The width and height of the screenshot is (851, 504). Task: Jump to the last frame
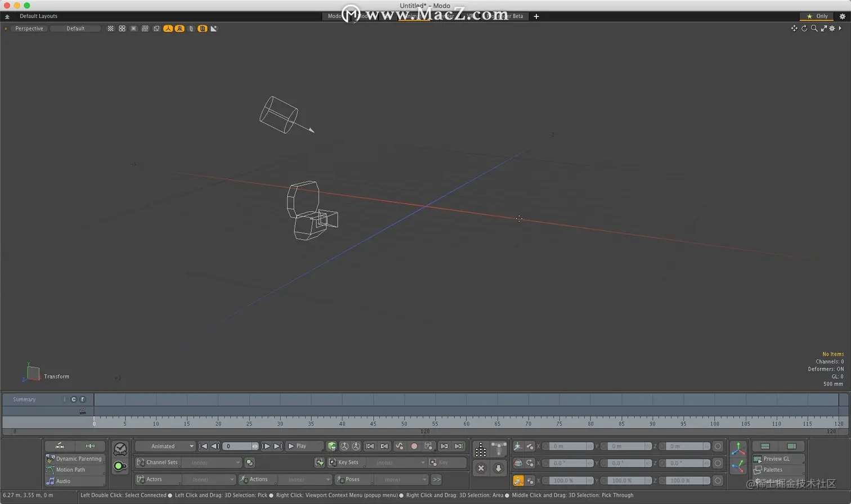tap(277, 446)
